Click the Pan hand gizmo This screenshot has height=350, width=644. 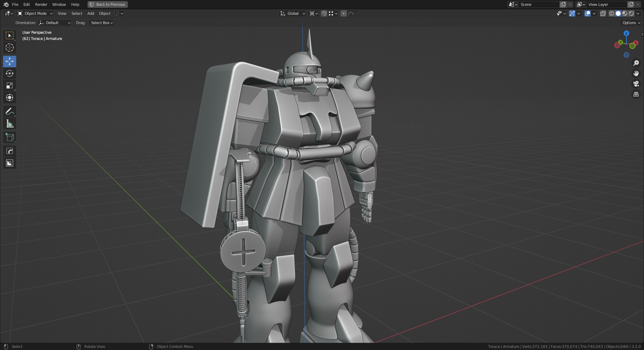[x=636, y=73]
